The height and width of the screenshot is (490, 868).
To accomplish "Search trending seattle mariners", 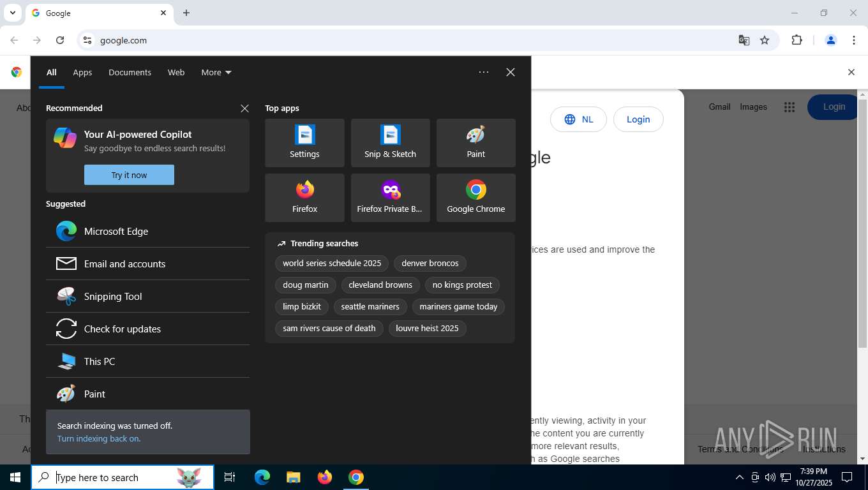I will coord(370,306).
